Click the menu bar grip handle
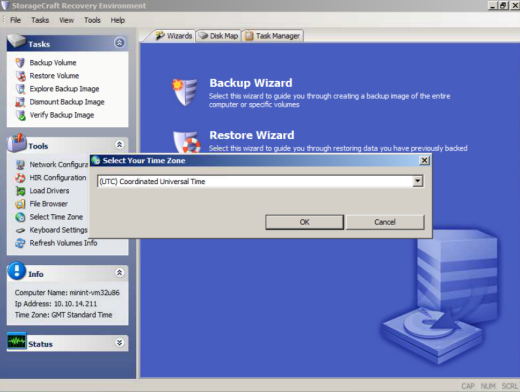 coord(4,20)
